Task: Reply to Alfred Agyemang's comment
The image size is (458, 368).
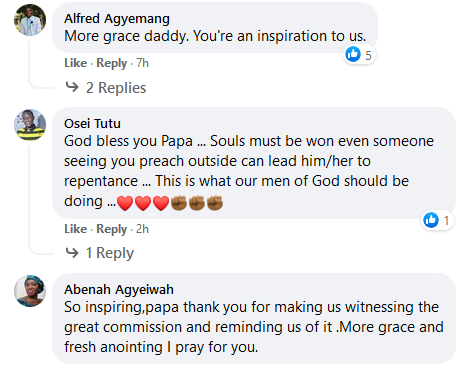Action: click(x=112, y=63)
